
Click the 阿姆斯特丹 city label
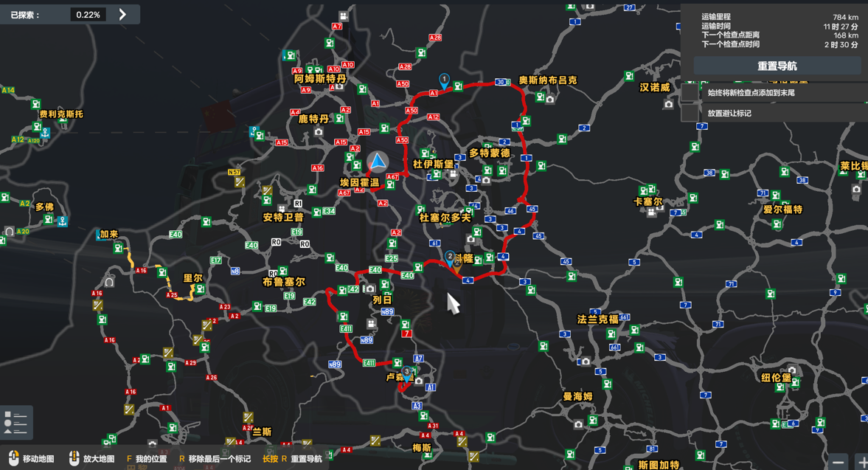click(320, 79)
